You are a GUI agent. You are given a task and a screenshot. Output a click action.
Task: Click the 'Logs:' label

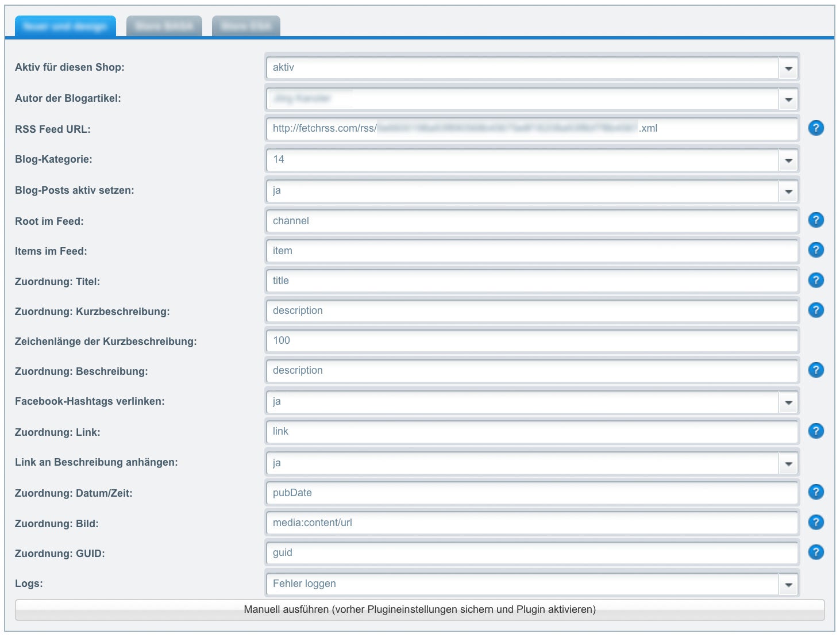coord(29,584)
